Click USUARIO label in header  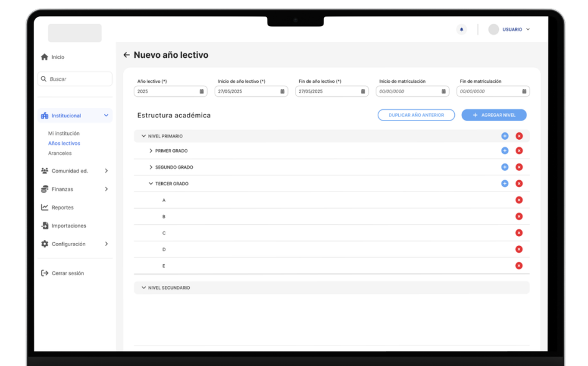pos(512,29)
